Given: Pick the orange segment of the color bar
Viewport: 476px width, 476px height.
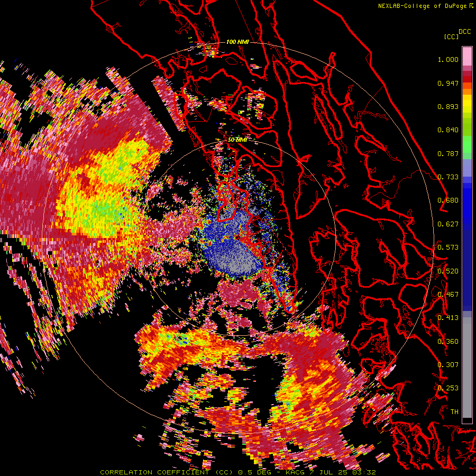Looking at the screenshot, I should pos(467,91).
